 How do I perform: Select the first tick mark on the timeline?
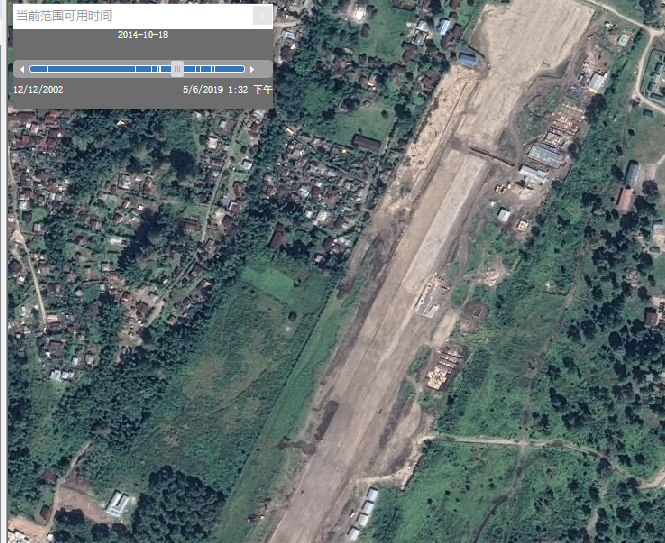pyautogui.click(x=47, y=69)
